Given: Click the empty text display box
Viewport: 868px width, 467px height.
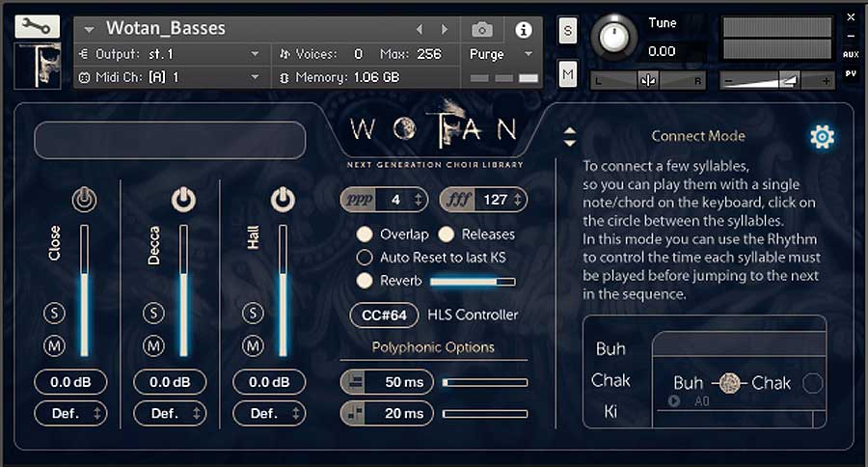Looking at the screenshot, I should 170,140.
